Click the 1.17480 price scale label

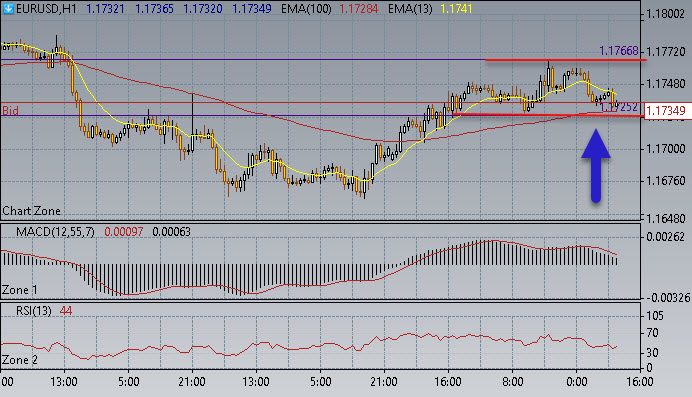coord(666,84)
